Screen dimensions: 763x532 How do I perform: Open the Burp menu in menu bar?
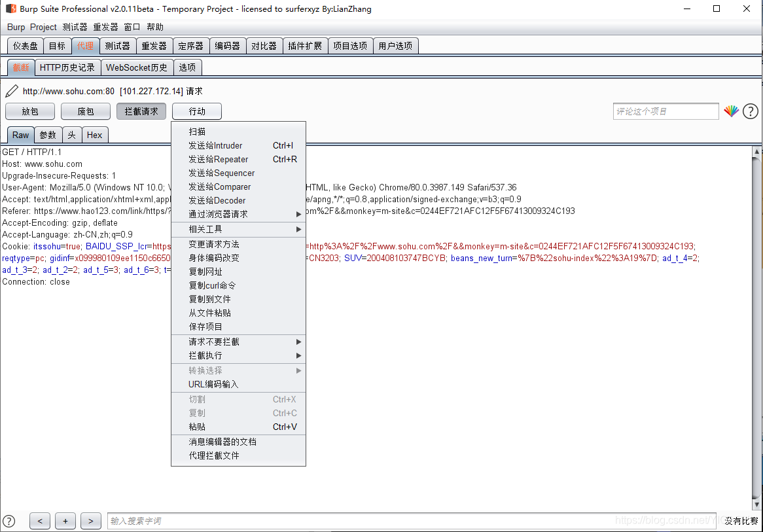[x=16, y=27]
